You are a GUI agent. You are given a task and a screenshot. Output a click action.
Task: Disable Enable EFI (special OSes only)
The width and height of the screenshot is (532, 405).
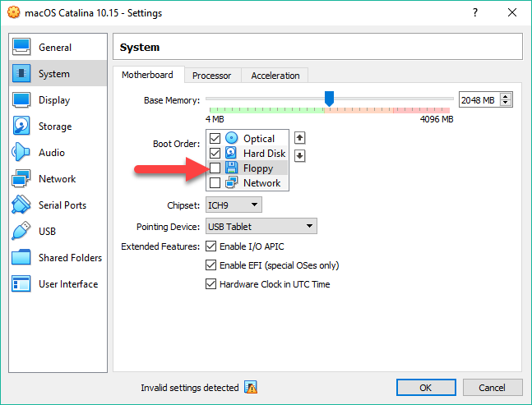point(211,265)
